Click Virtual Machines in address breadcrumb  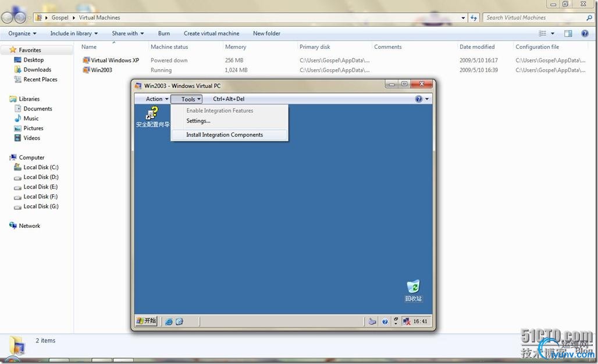point(99,17)
